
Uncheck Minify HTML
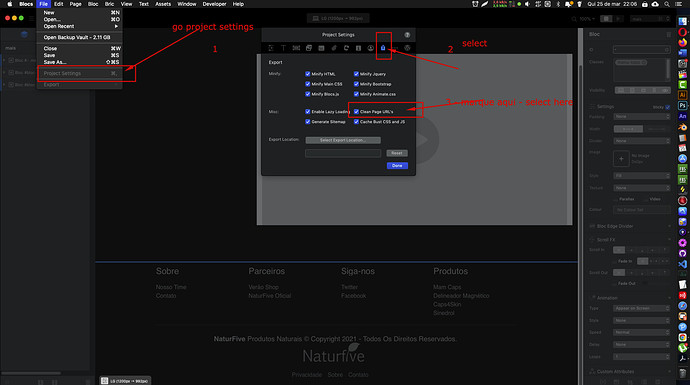(x=308, y=74)
